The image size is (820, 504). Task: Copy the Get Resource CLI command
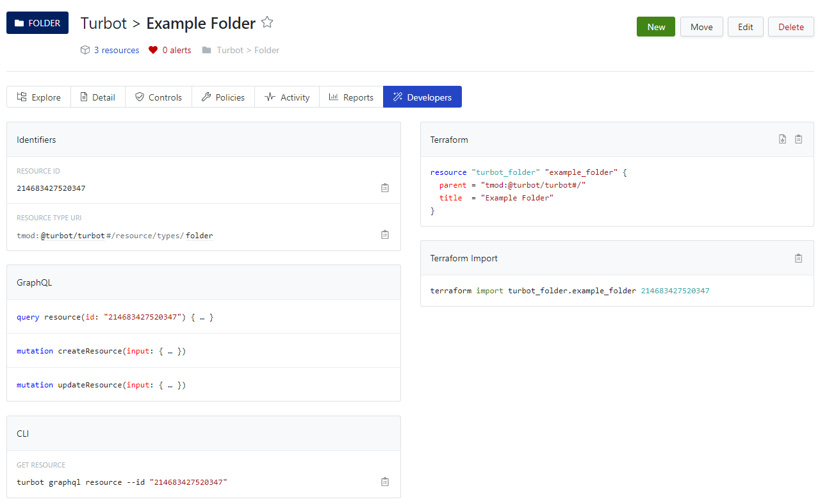[384, 481]
